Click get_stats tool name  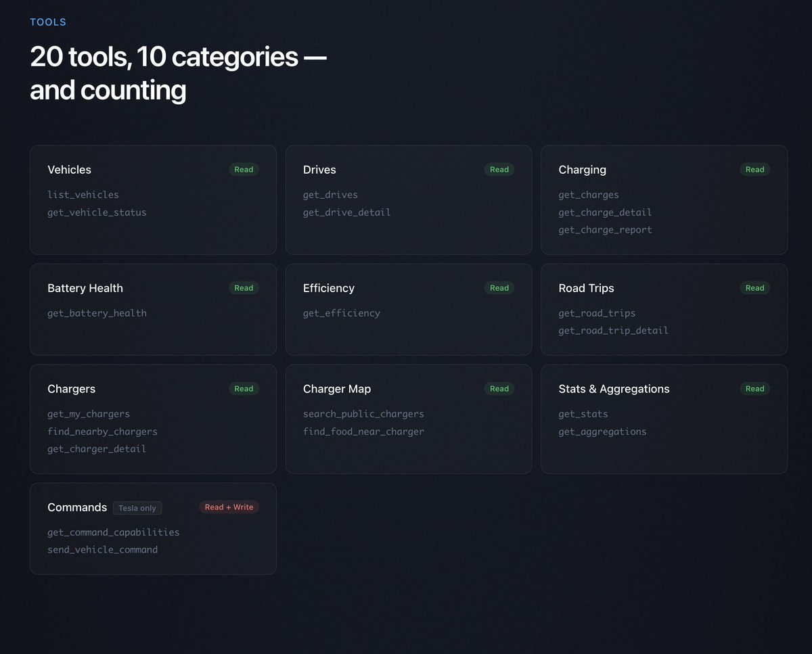583,414
